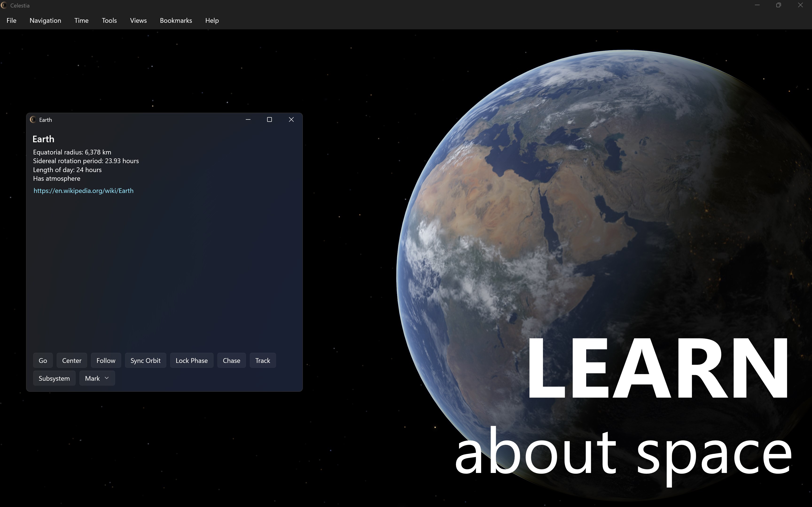Screen dimensions: 812x507
Task: Chase Earth
Action: click(x=231, y=360)
